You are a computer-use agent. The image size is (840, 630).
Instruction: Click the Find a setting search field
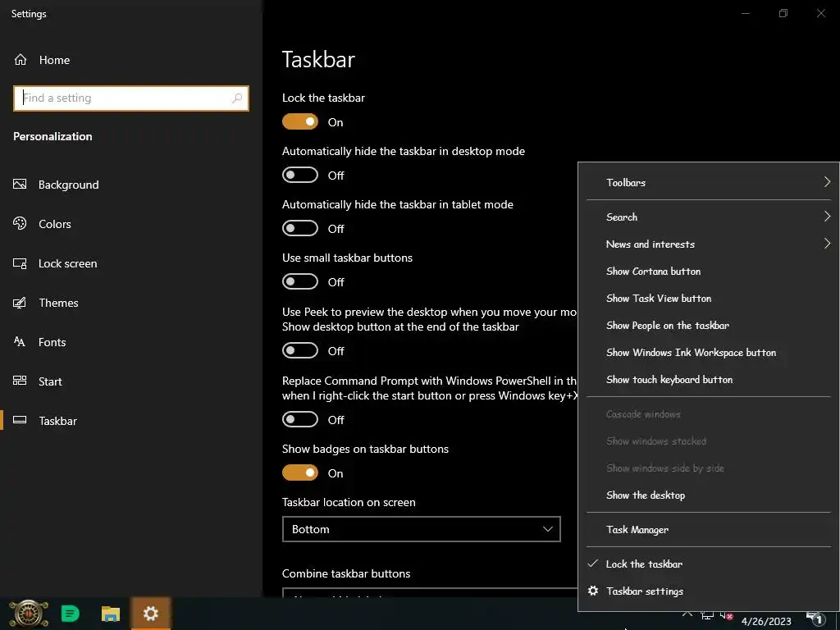click(x=131, y=98)
